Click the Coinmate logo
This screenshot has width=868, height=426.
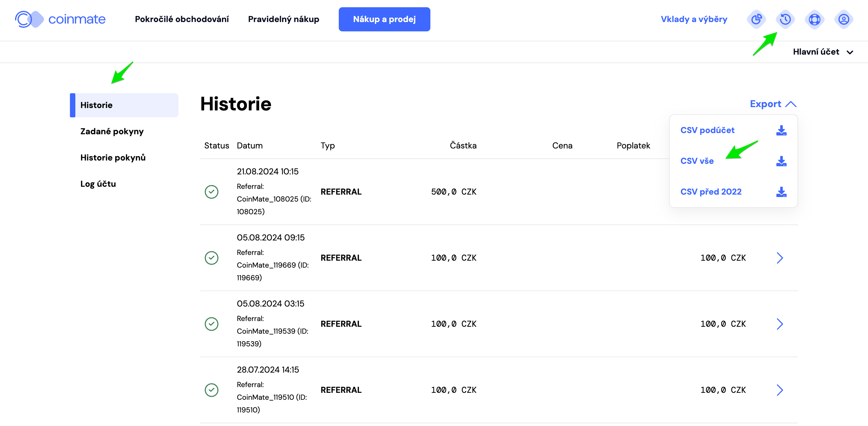pyautogui.click(x=60, y=19)
